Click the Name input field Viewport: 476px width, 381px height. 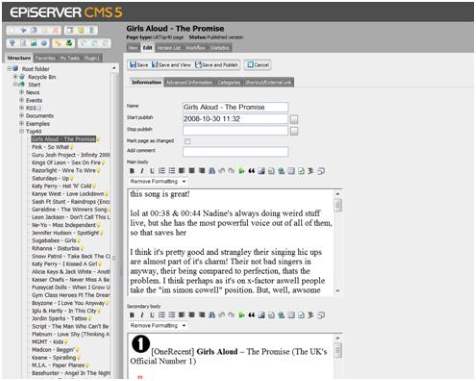236,107
